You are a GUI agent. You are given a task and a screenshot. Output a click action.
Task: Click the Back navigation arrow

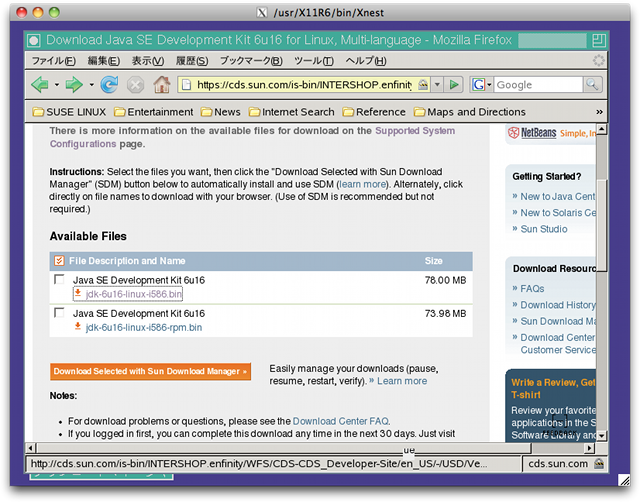point(39,85)
